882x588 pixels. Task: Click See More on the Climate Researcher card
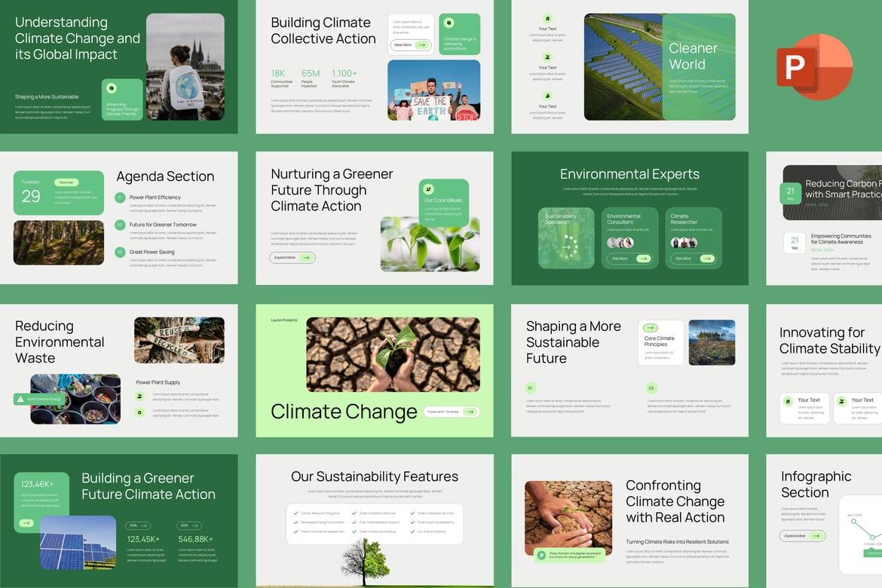[693, 259]
